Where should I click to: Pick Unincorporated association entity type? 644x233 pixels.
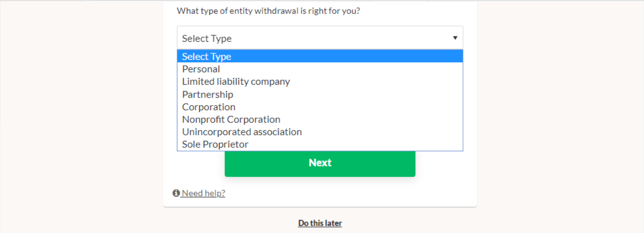coord(242,132)
